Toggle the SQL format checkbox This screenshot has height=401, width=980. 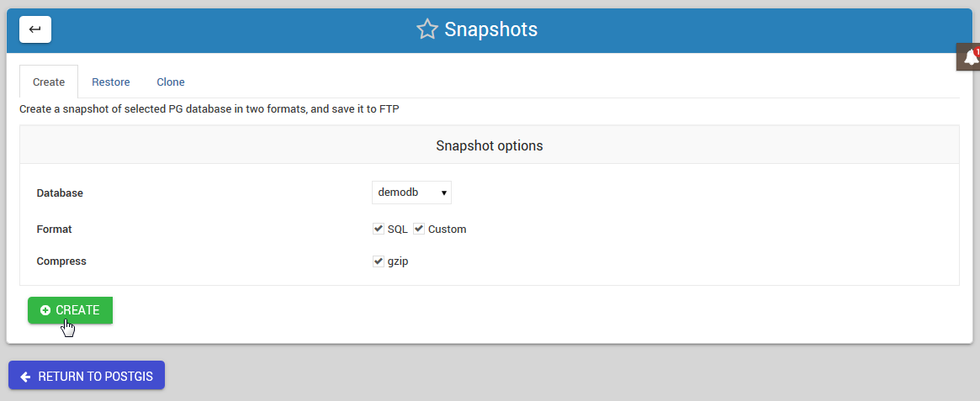point(379,229)
